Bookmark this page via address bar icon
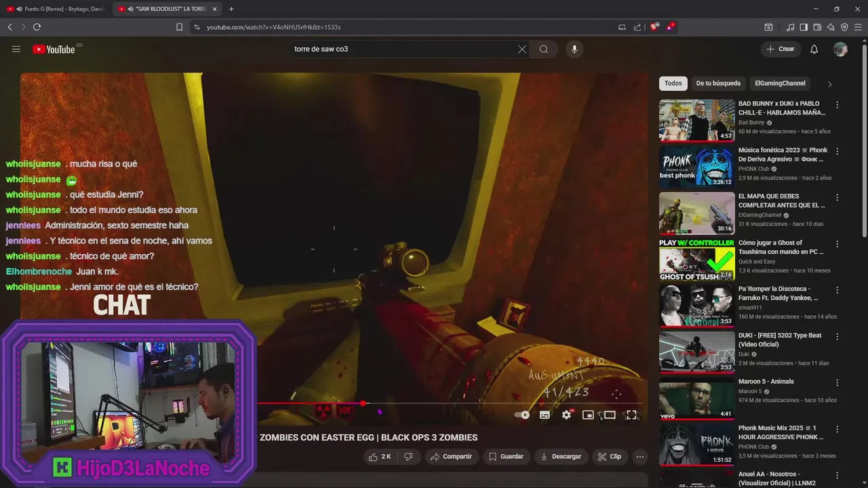This screenshot has height=488, width=868. [179, 27]
